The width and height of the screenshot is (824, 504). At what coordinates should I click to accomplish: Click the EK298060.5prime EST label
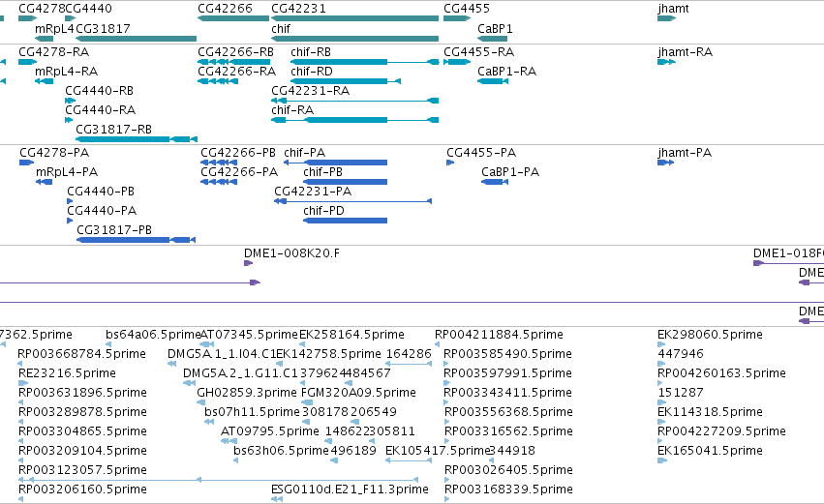[x=710, y=335]
